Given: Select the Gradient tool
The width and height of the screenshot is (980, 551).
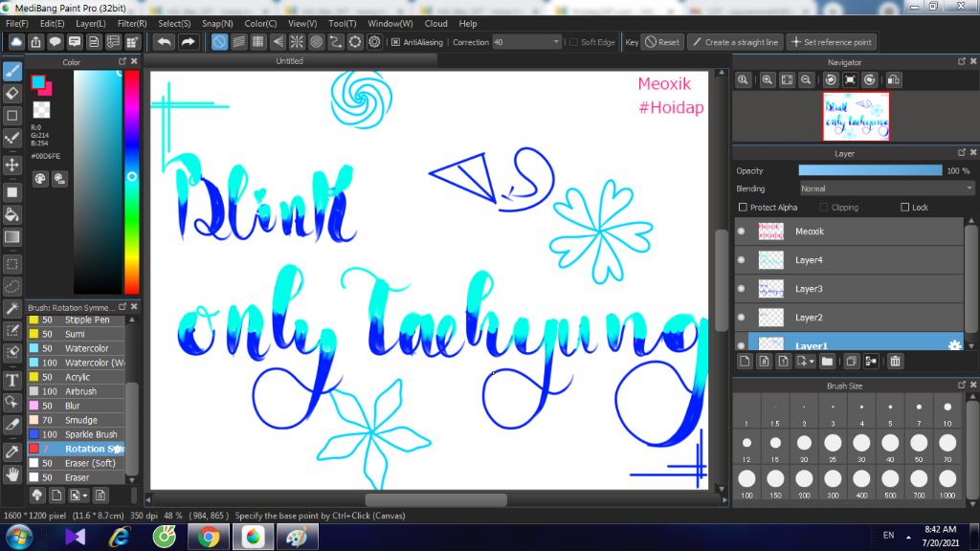Looking at the screenshot, I should pyautogui.click(x=11, y=237).
